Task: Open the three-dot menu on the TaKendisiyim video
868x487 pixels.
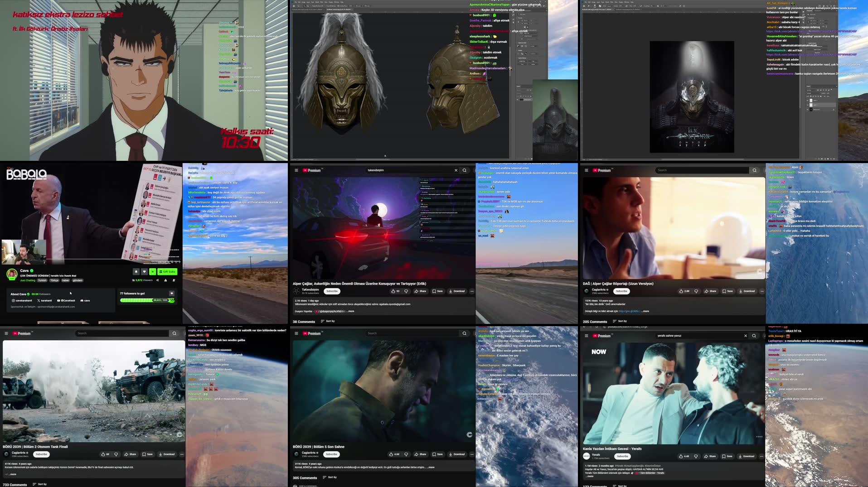Action: pyautogui.click(x=472, y=291)
